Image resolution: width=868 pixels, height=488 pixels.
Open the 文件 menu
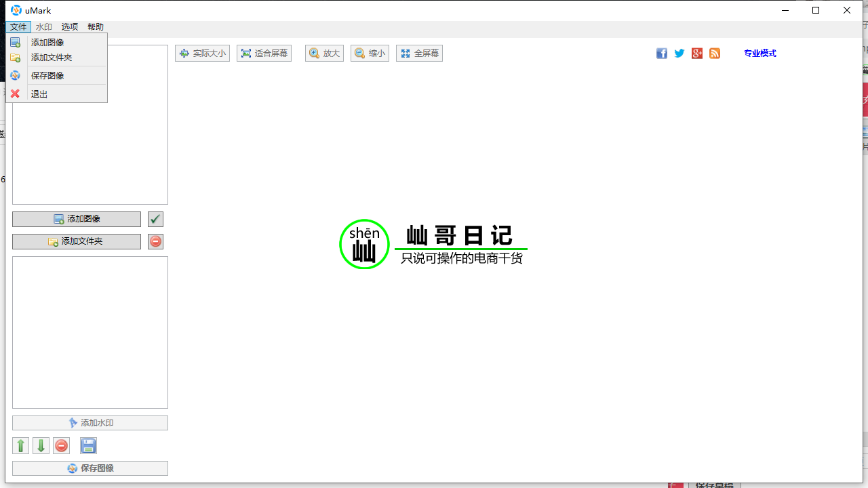(x=18, y=27)
